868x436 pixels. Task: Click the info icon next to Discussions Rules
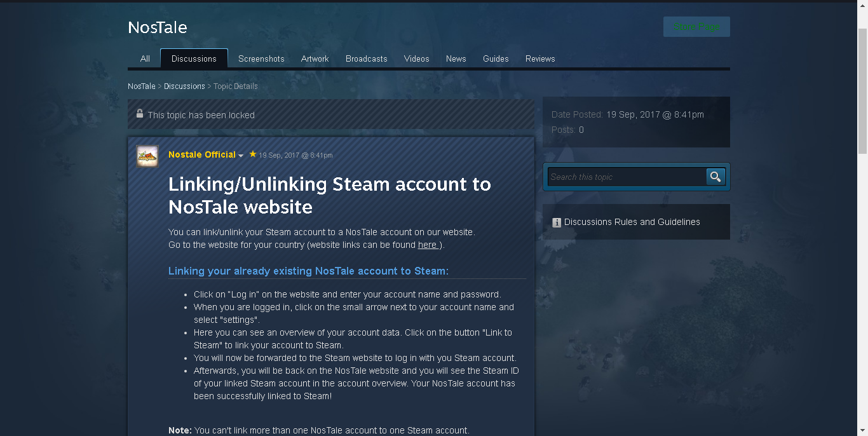557,222
